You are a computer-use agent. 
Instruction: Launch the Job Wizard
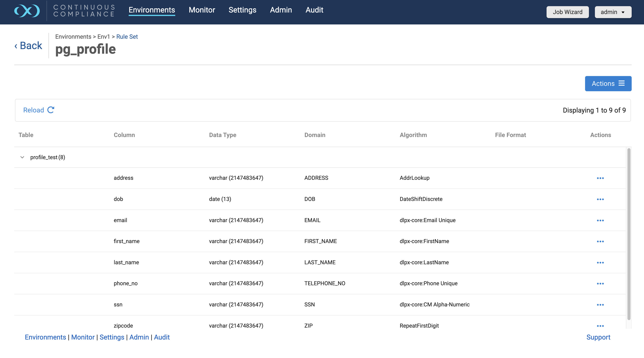coord(568,12)
